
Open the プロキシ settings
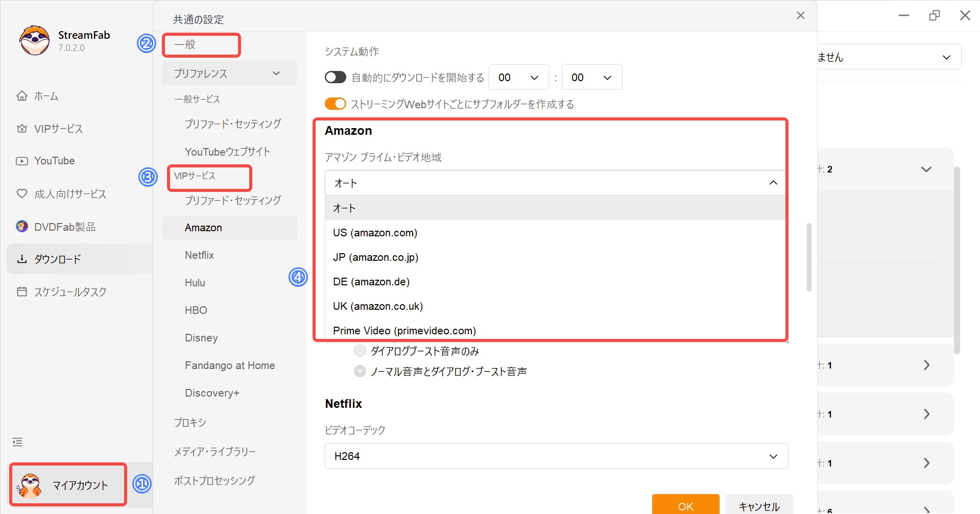tap(190, 423)
